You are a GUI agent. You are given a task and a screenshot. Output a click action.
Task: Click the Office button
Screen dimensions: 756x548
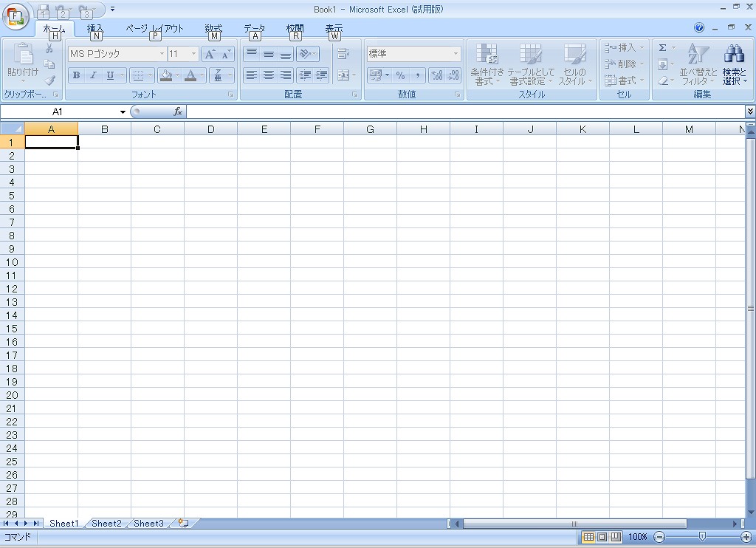click(x=15, y=17)
